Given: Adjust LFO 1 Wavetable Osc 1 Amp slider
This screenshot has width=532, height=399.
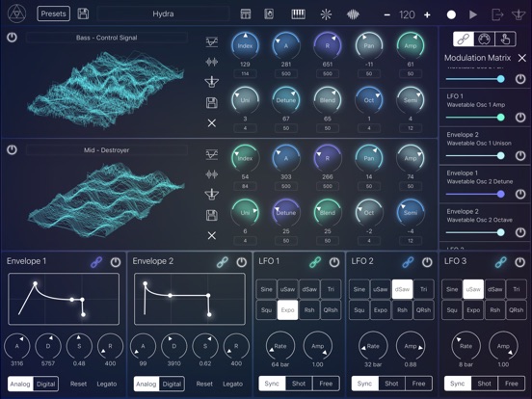Looking at the screenshot, I should point(475,118).
